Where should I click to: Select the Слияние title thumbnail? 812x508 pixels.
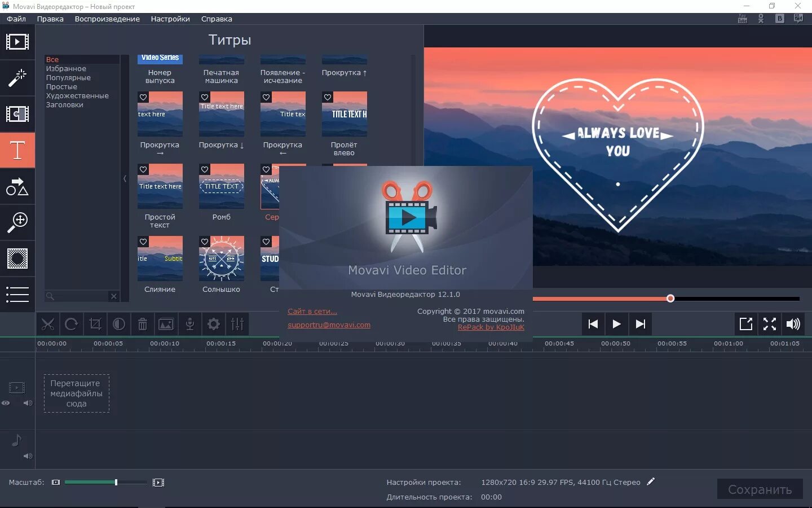click(160, 259)
